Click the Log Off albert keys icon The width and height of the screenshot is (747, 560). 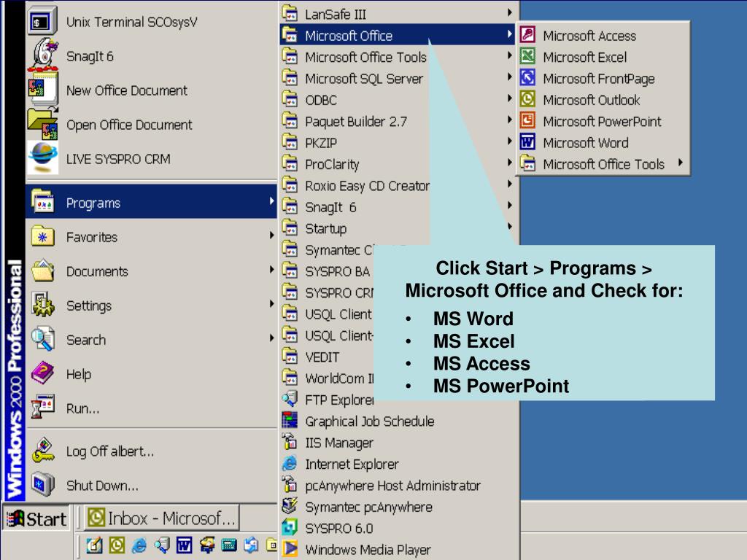pos(43,451)
